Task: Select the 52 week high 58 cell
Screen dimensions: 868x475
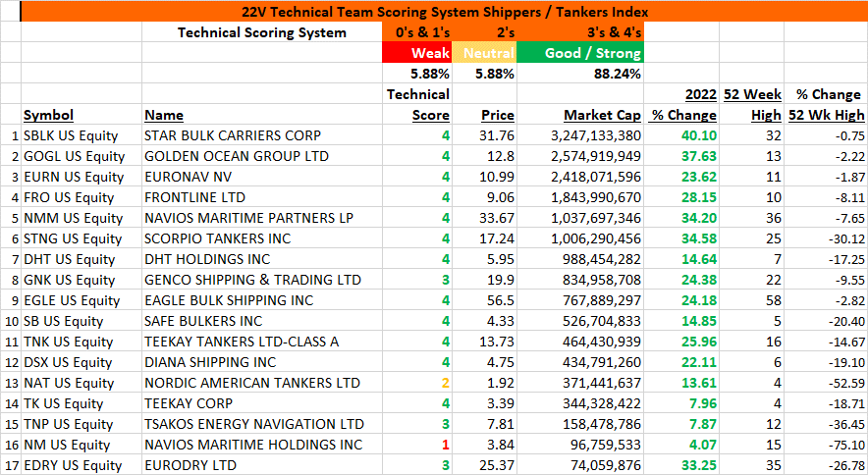Action: click(x=752, y=300)
